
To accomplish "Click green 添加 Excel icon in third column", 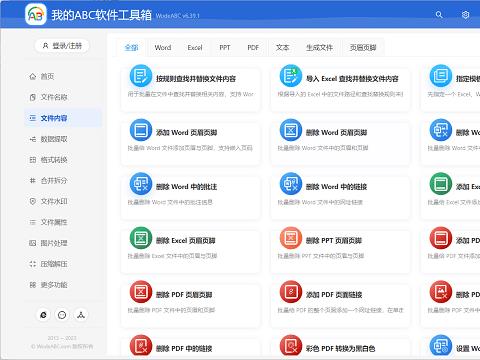I will coord(441,184).
